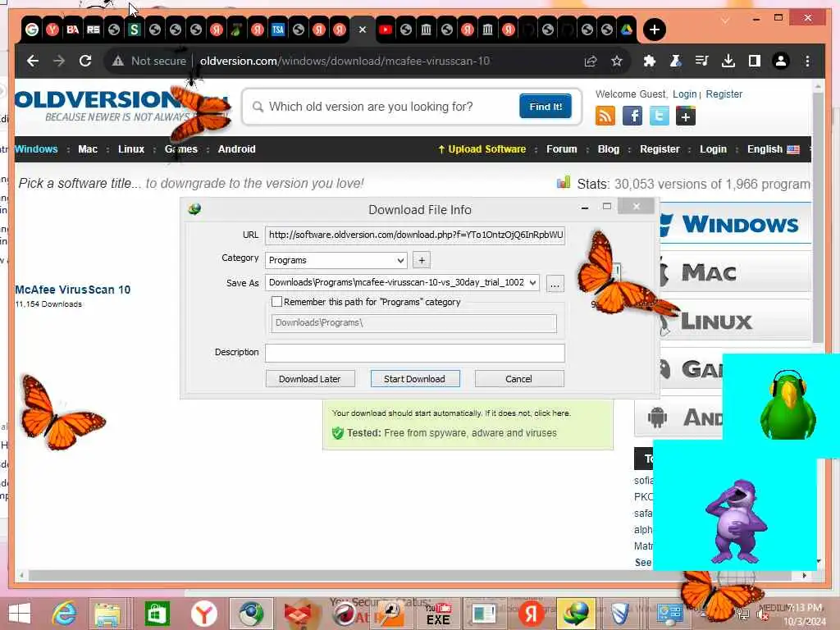Open the OldVersion Facebook icon
This screenshot has height=630, width=840.
point(632,116)
